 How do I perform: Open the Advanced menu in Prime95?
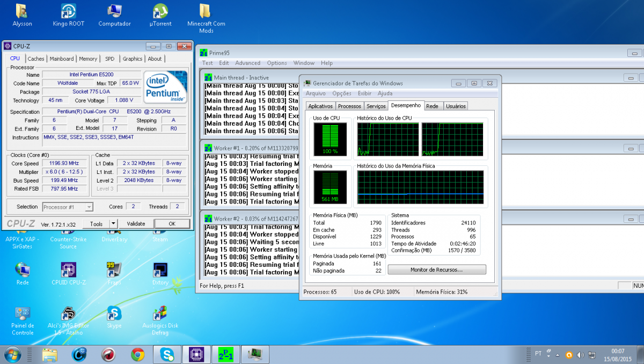click(x=247, y=63)
